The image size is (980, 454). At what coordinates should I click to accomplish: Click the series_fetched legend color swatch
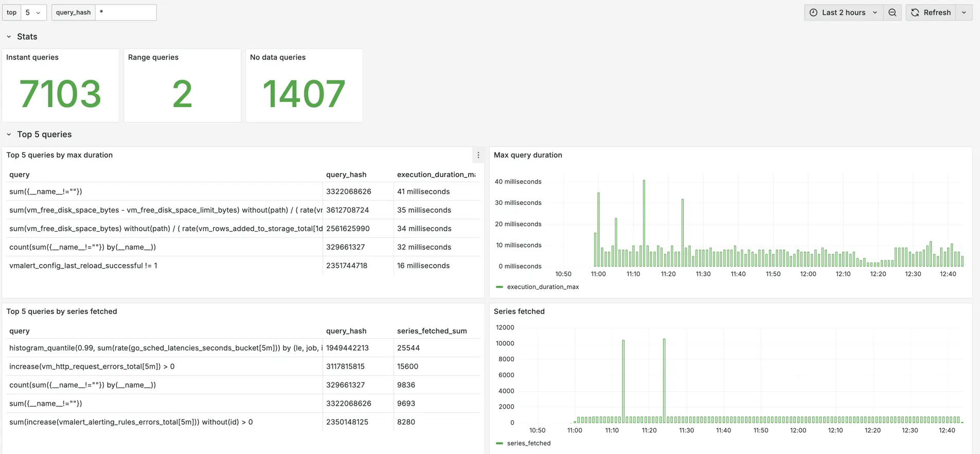[499, 443]
